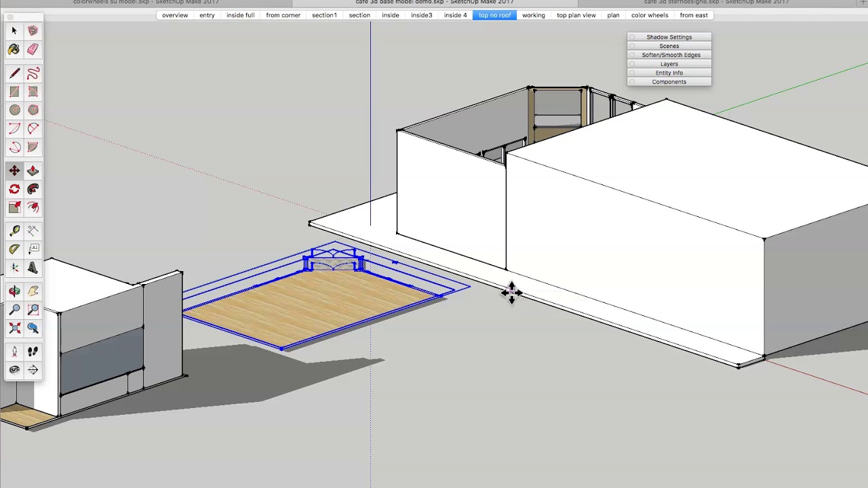Image resolution: width=868 pixels, height=488 pixels.
Task: Close the Shadow Settings panel circle button
Action: 632,37
